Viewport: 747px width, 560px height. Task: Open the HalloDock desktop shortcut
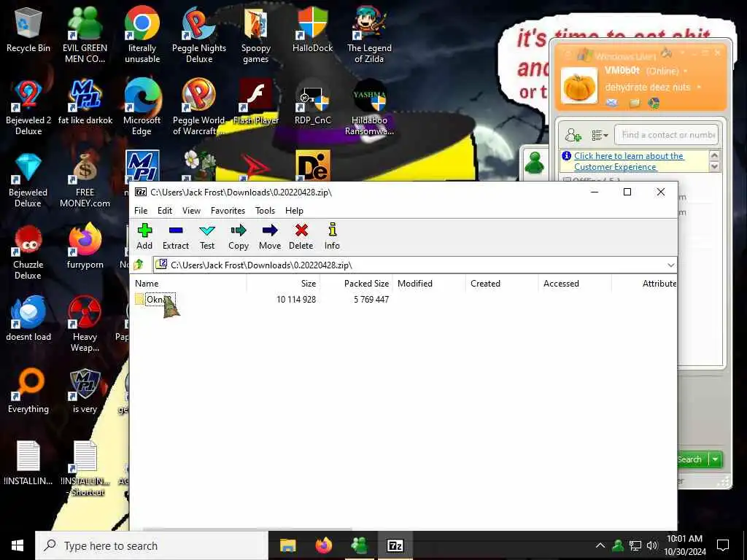click(312, 29)
